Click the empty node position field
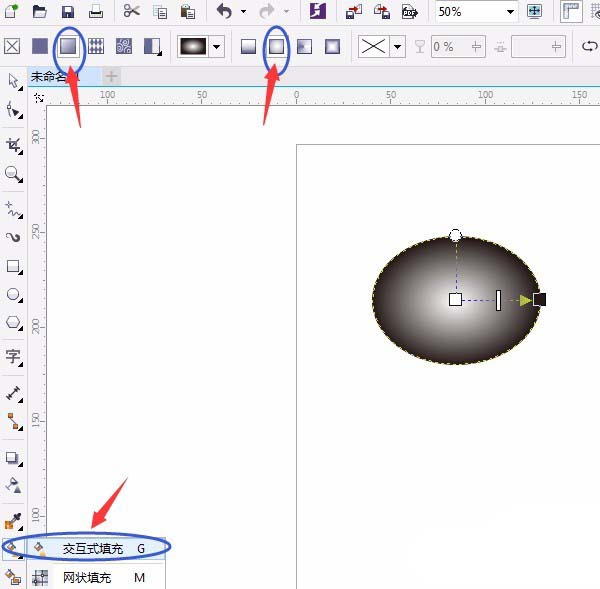This screenshot has width=600, height=589. click(x=538, y=47)
